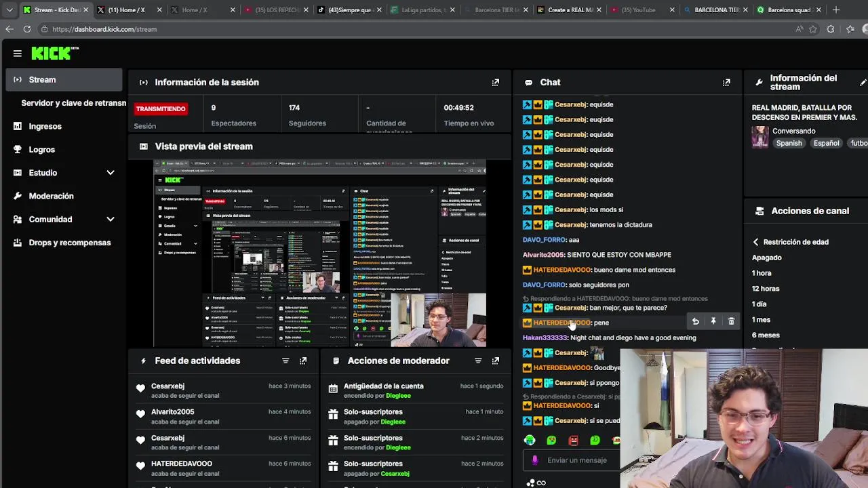The height and width of the screenshot is (488, 868).
Task: Select the 12 horas option
Action: 766,289
